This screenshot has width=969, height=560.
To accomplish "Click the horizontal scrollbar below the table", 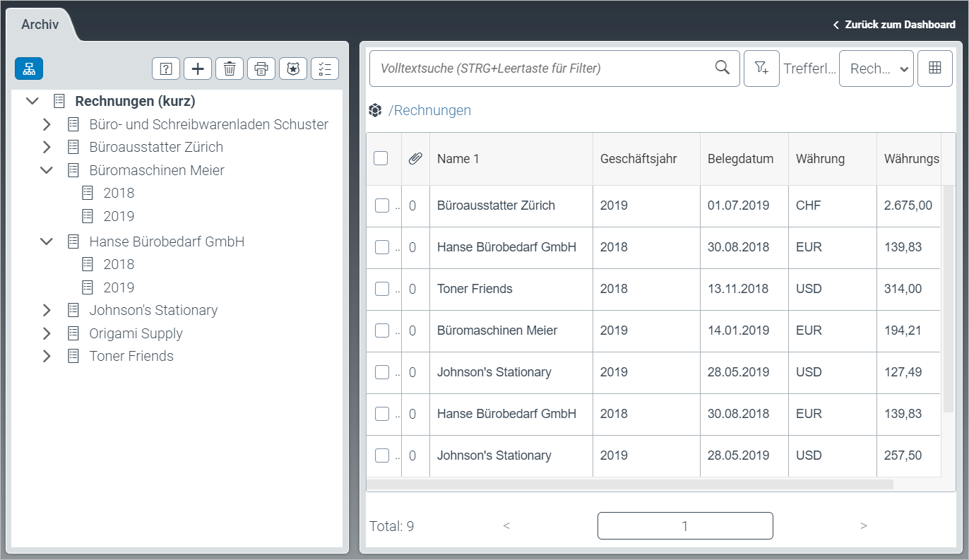I will (x=629, y=484).
